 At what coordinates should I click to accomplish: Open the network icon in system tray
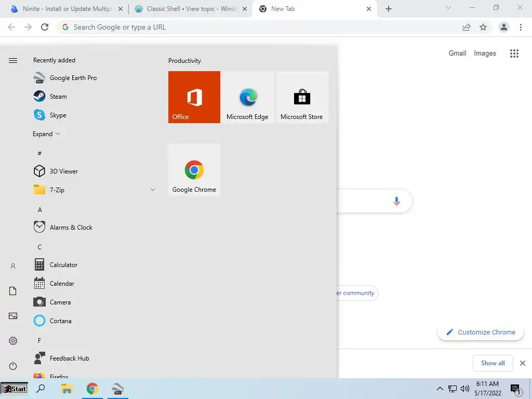coord(453,389)
